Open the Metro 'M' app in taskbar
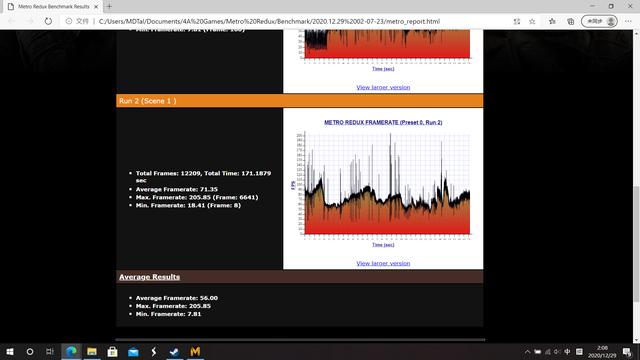The height and width of the screenshot is (360, 640). [195, 351]
